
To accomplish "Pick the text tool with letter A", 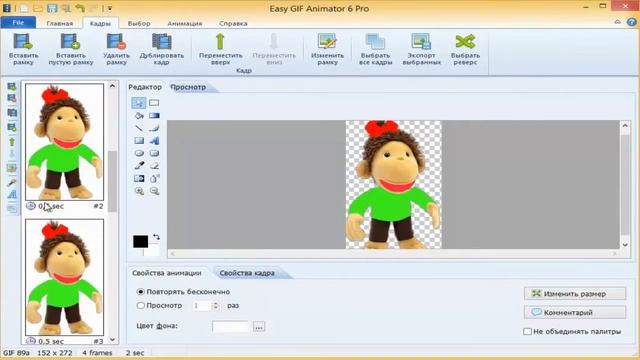I will coord(154,141).
